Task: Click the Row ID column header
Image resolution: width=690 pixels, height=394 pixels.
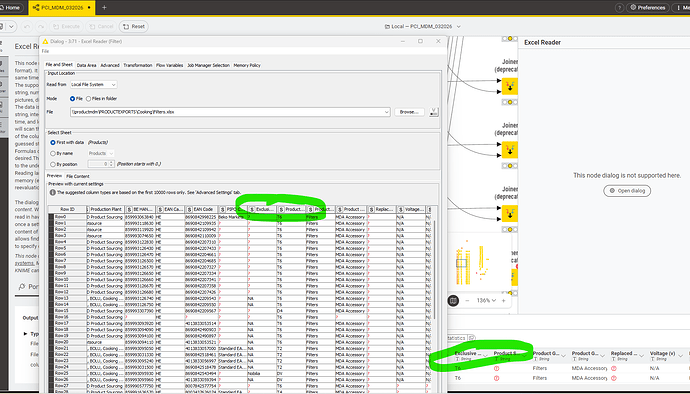Action: 67,209
